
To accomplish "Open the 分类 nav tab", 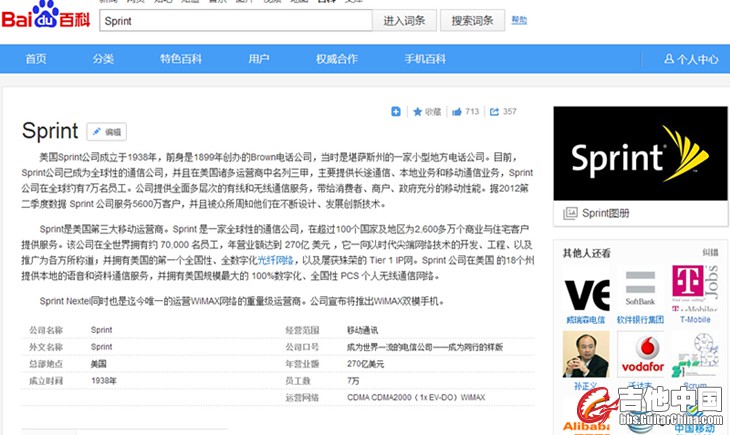I will pos(103,59).
